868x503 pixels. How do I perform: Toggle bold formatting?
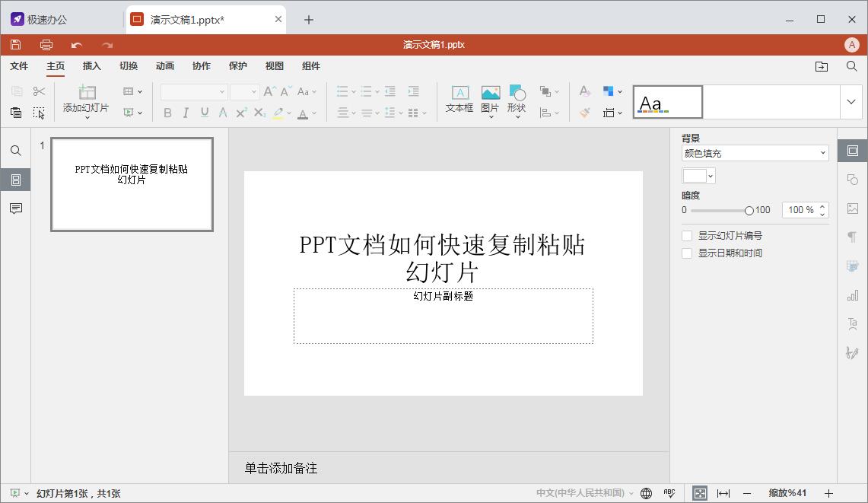167,113
